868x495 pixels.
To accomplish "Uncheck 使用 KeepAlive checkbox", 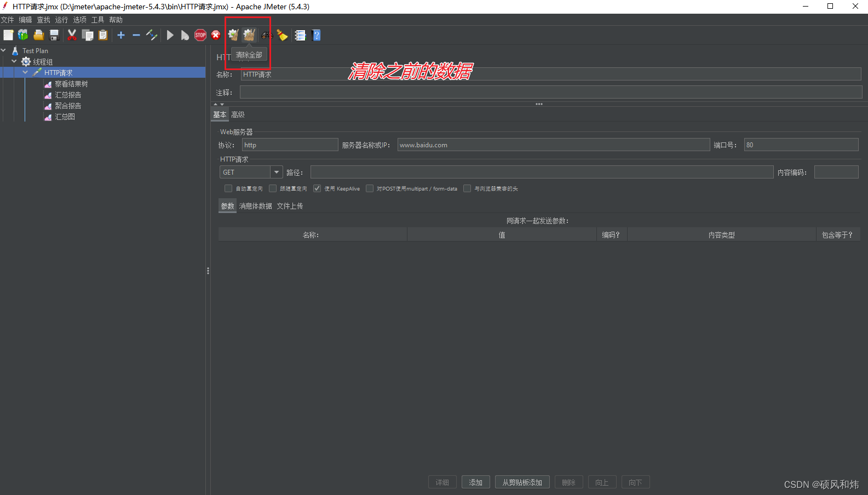I will click(x=317, y=188).
